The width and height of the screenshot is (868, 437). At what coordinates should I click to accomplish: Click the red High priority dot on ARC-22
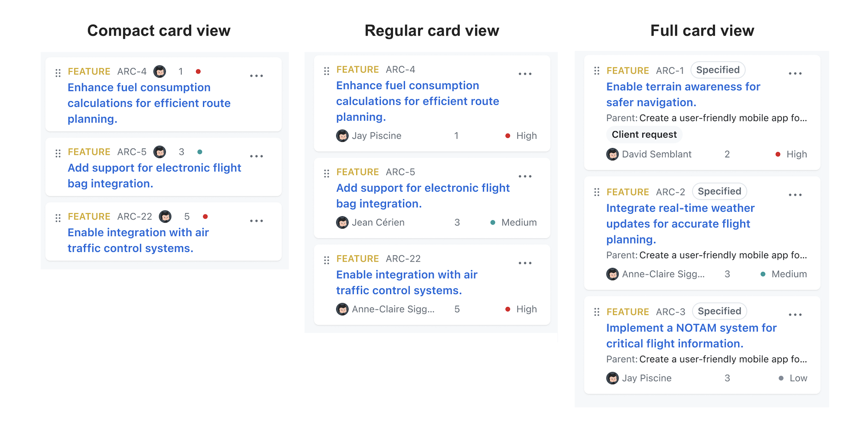pyautogui.click(x=508, y=309)
